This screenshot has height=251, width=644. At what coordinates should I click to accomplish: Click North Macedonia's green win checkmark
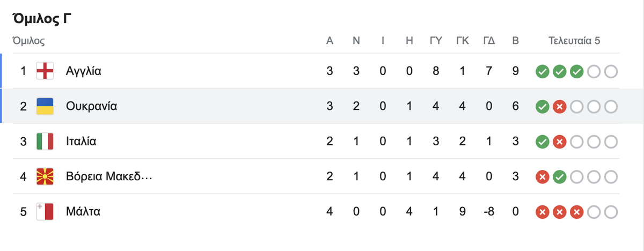pyautogui.click(x=559, y=177)
